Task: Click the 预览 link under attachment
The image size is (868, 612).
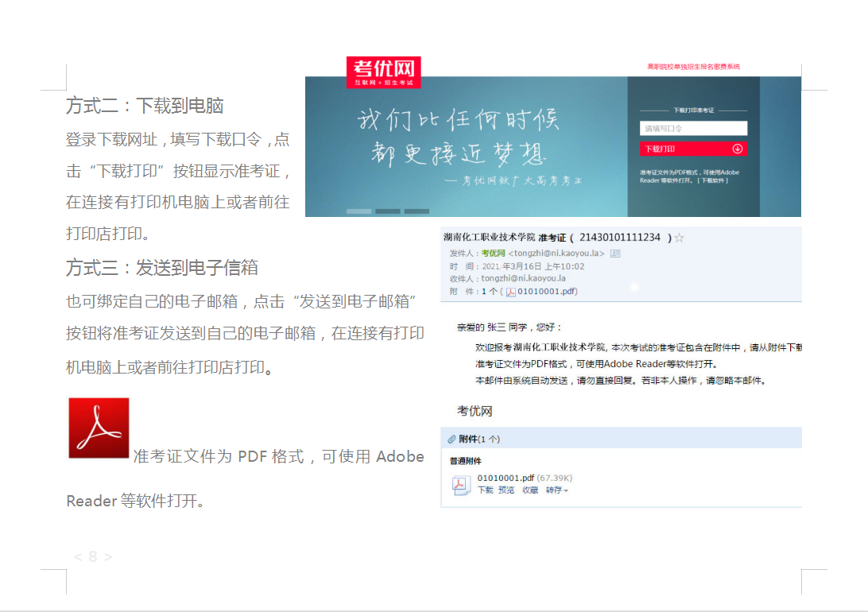Action: click(x=506, y=490)
